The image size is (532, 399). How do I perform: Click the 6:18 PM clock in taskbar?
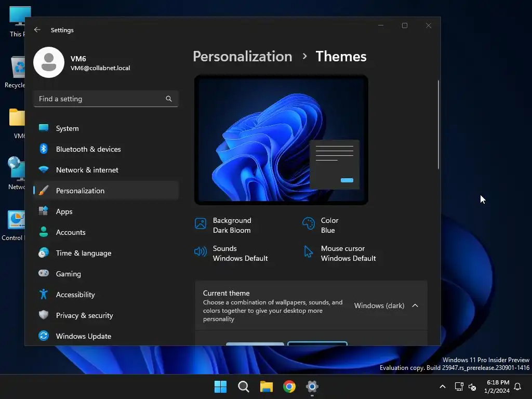498,382
